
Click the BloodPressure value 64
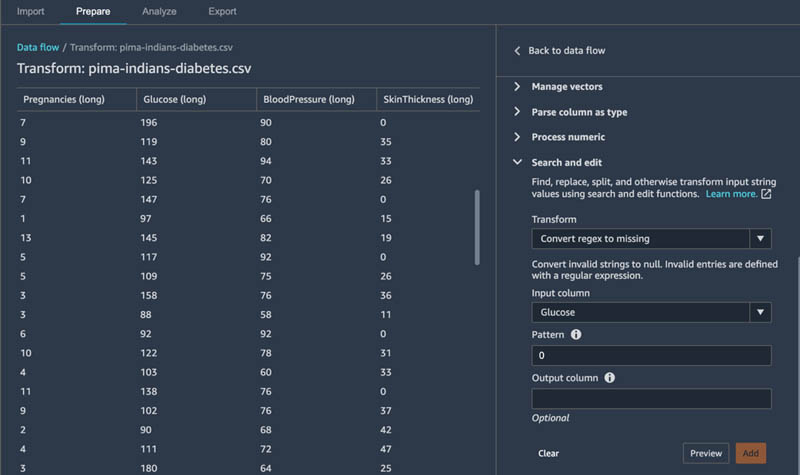pos(266,468)
